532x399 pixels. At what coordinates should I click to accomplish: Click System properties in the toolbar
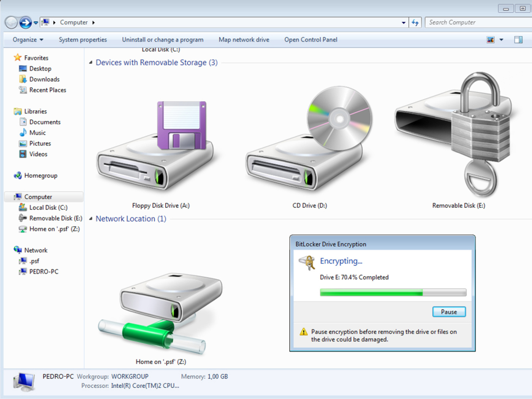(82, 40)
